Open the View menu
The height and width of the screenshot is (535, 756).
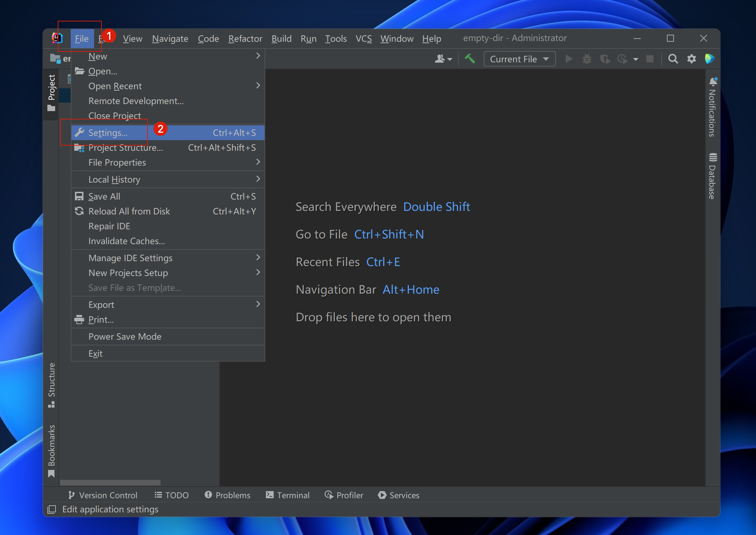[x=133, y=39]
